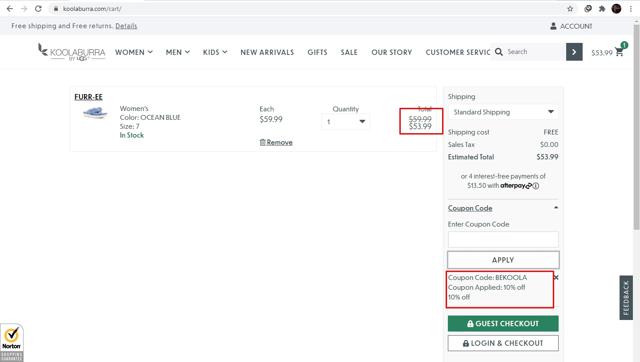Click the address bar URL
This screenshot has height=362, width=640.
[92, 9]
